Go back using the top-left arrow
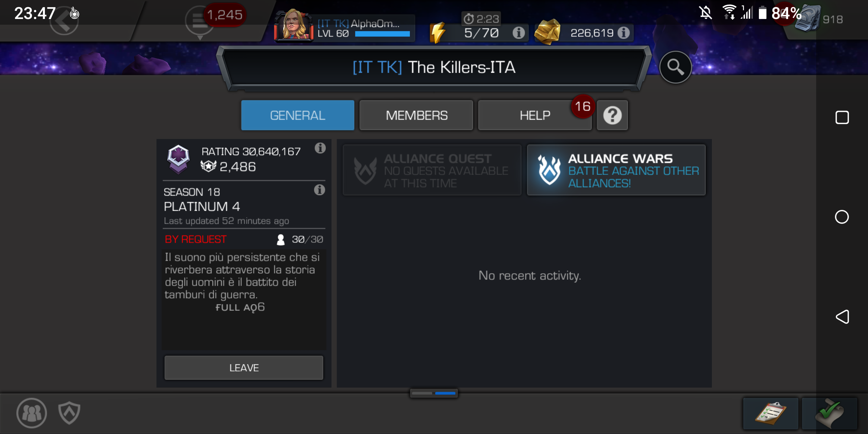This screenshot has height=434, width=868. tap(64, 21)
